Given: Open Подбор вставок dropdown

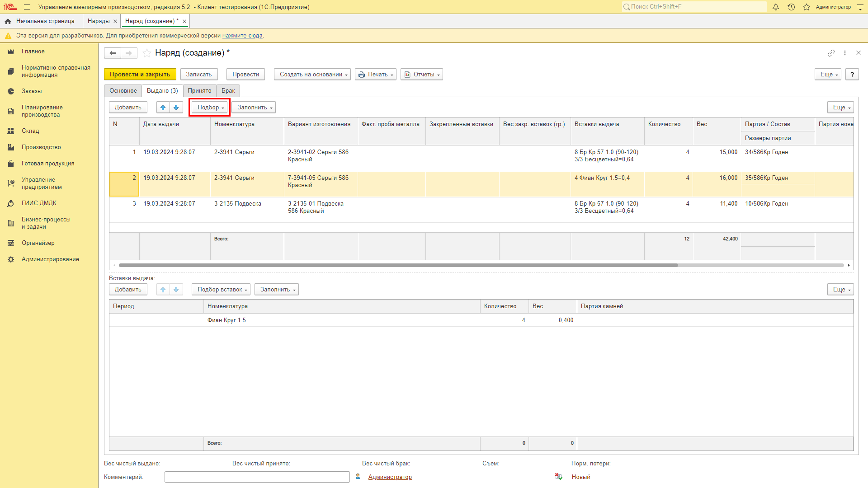Looking at the screenshot, I should point(221,290).
